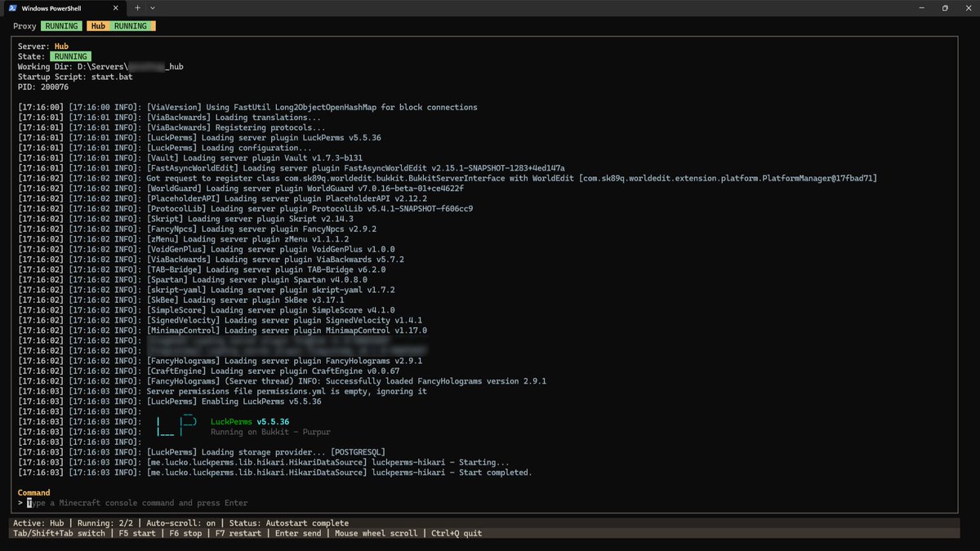The width and height of the screenshot is (980, 551).
Task: Select the Windows PowerShell tab
Action: tap(64, 7)
